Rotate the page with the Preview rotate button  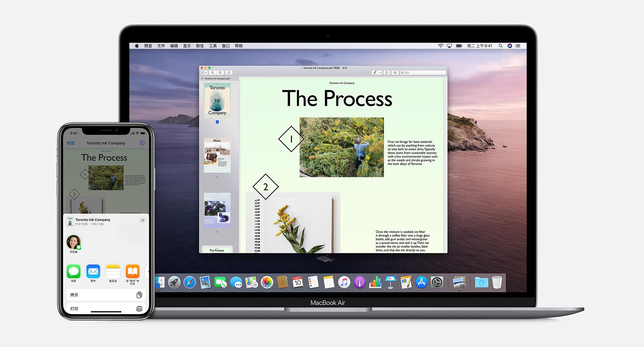click(x=387, y=73)
